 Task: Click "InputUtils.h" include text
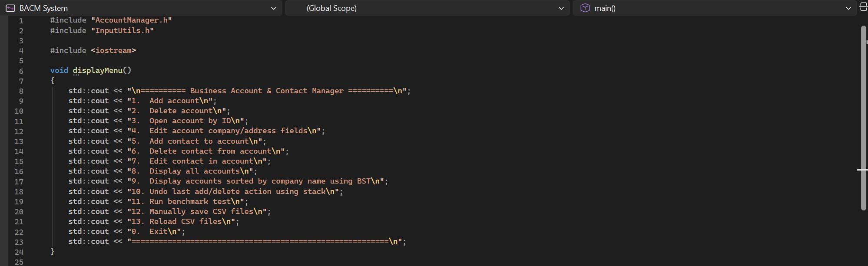point(123,30)
